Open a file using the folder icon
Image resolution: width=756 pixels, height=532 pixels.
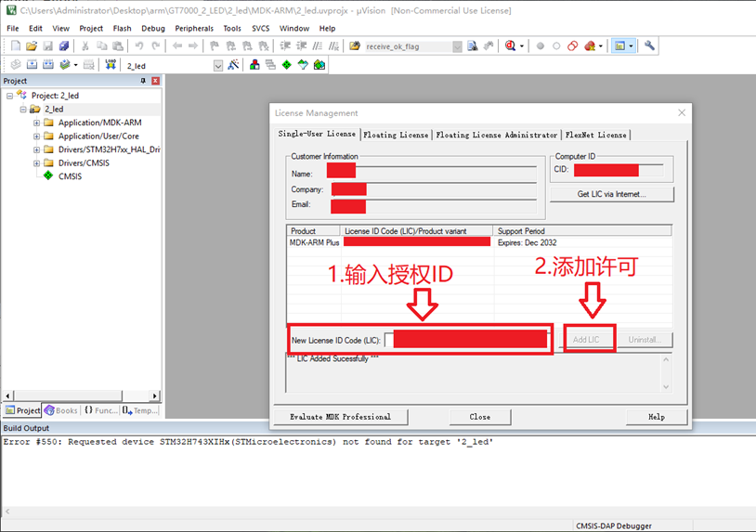coord(32,46)
